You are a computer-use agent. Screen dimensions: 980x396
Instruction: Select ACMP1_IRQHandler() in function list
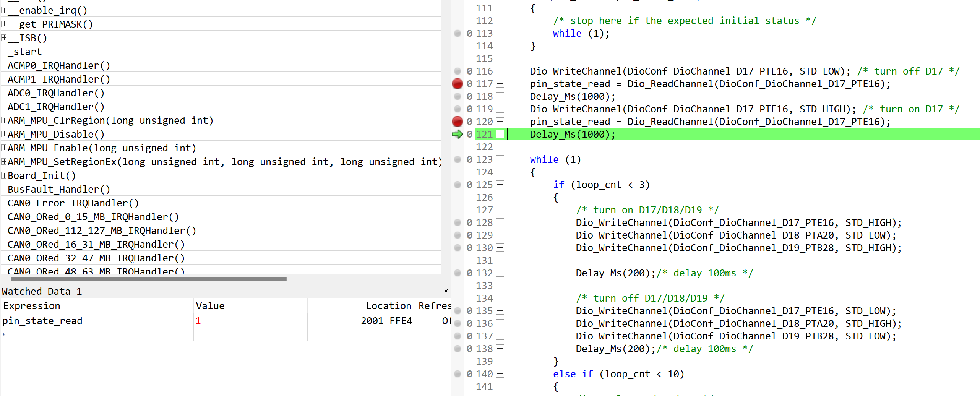click(221, 79)
